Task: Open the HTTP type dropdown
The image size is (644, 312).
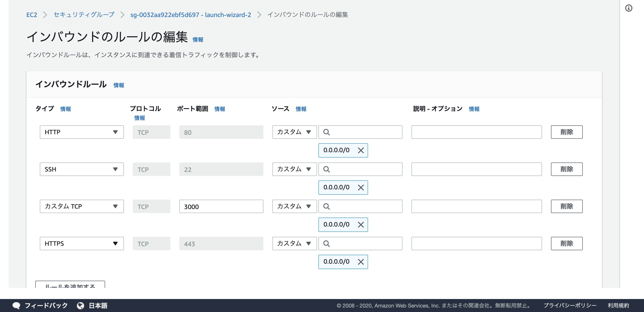Action: pos(82,132)
